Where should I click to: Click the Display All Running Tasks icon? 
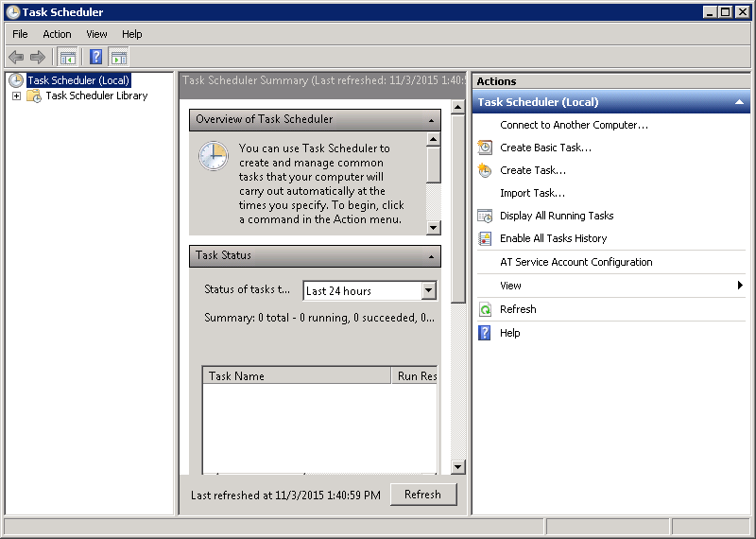point(485,216)
